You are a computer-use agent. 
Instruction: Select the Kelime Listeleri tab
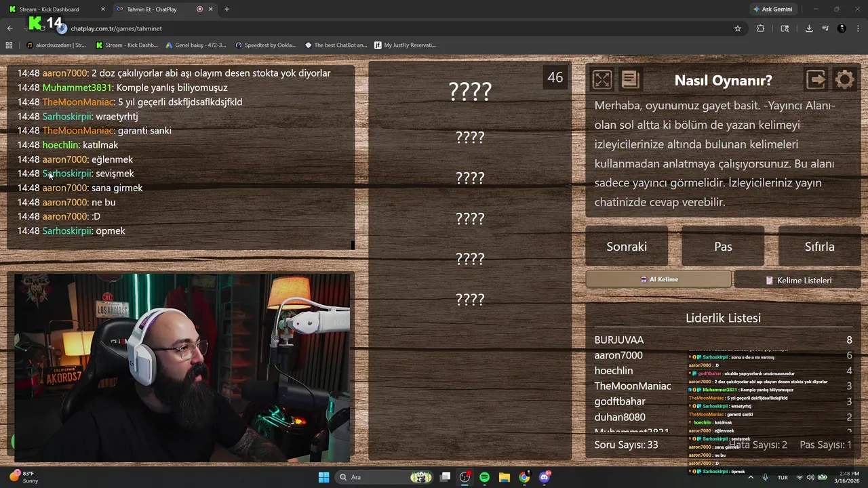(797, 280)
